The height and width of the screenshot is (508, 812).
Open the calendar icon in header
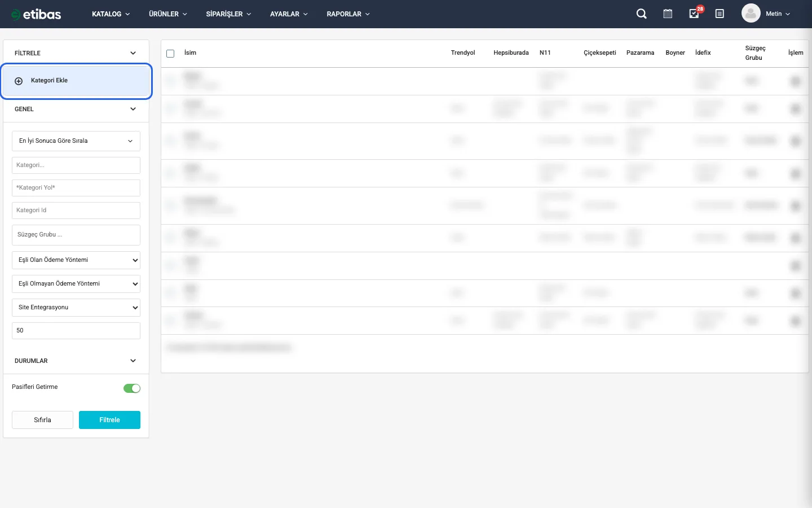coord(668,14)
